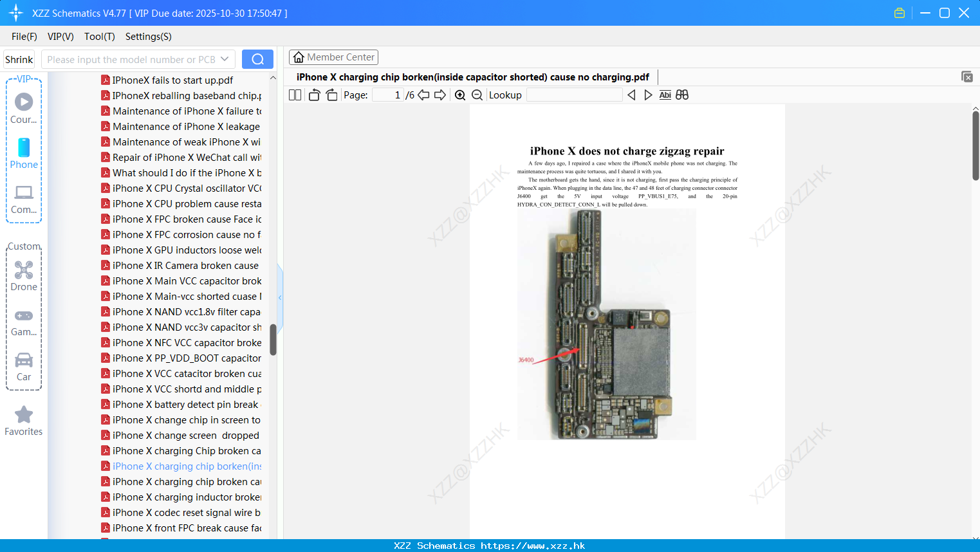Viewport: 980px width, 552px height.
Task: Open 'iPhone X FPC broken cause Face' file
Action: 181,219
